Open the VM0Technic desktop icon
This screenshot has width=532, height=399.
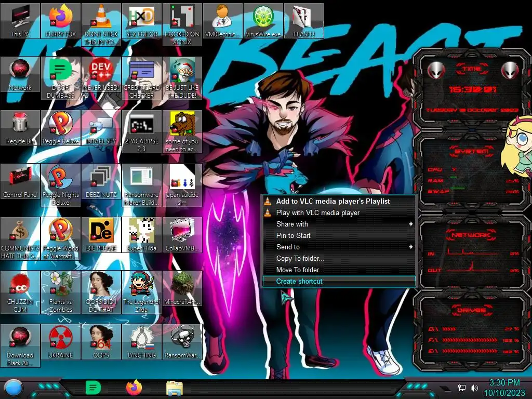[x=222, y=21]
